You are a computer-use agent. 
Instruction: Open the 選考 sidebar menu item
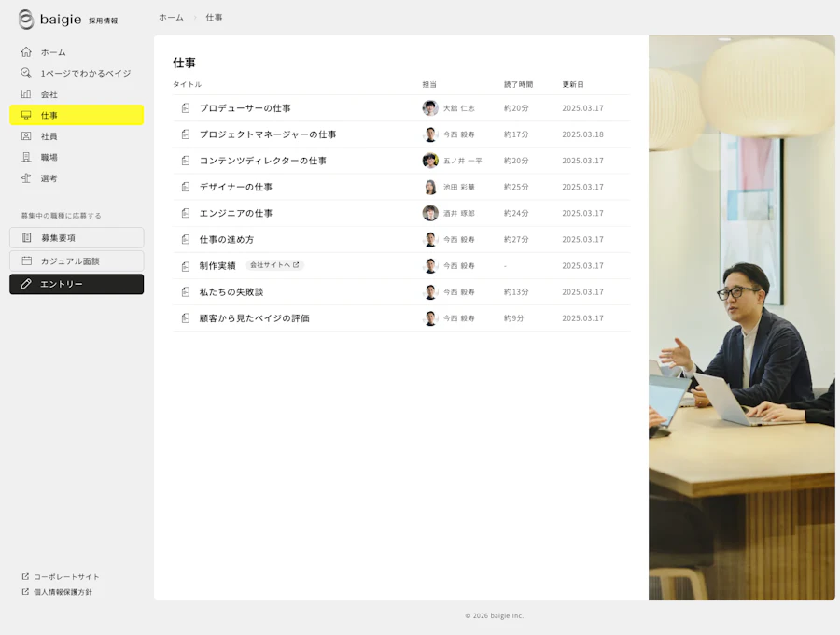click(77, 178)
